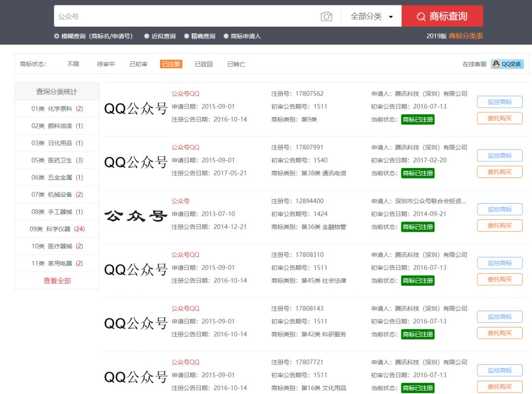Filter trademark status by 已驳回
This screenshot has height=394, width=532.
[203, 64]
